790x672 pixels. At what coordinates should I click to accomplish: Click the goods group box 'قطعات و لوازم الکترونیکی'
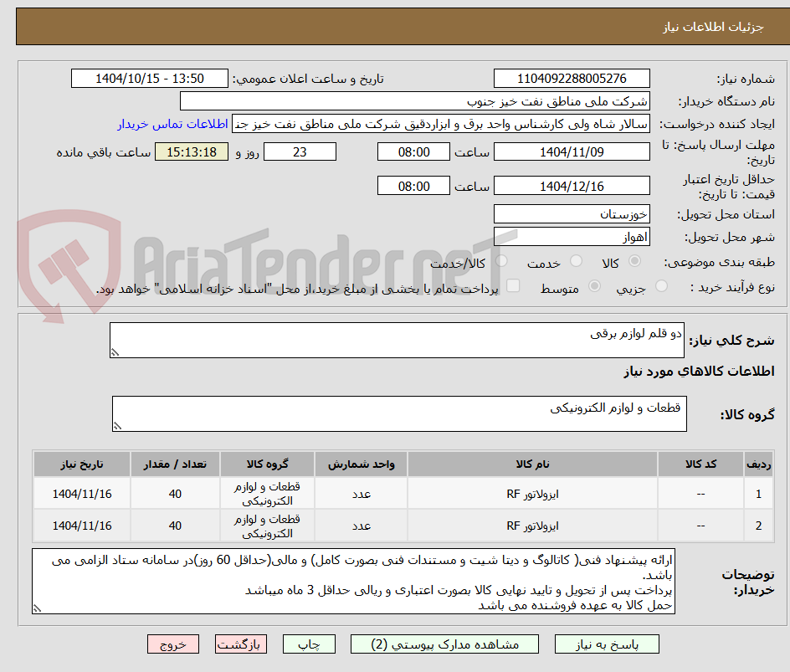(399, 414)
